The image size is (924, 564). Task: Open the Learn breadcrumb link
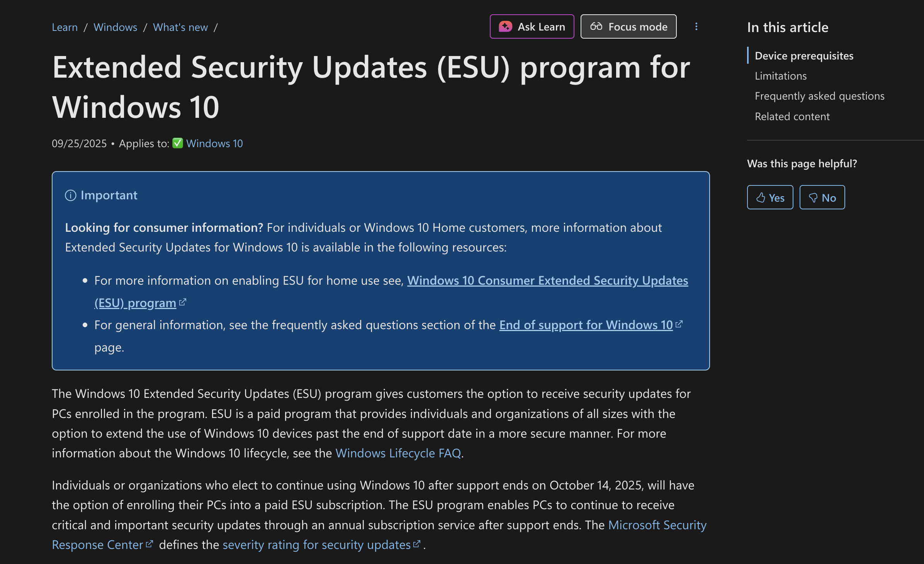coord(65,27)
